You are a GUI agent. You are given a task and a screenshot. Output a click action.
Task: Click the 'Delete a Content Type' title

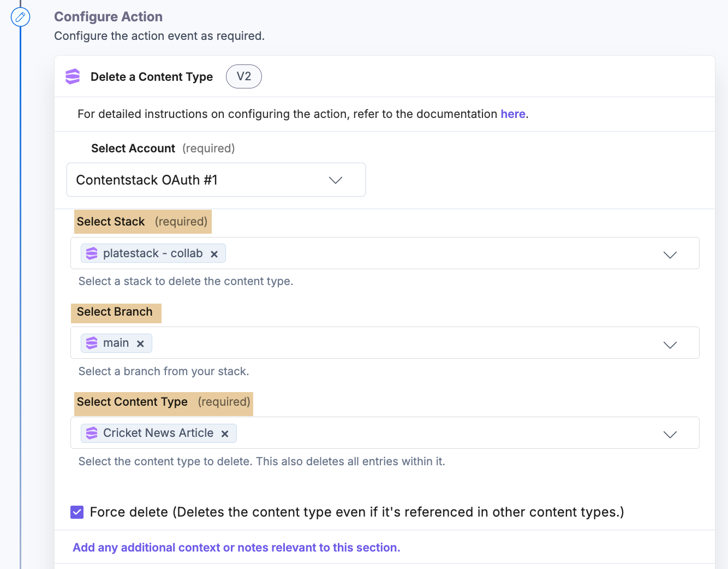click(x=152, y=77)
